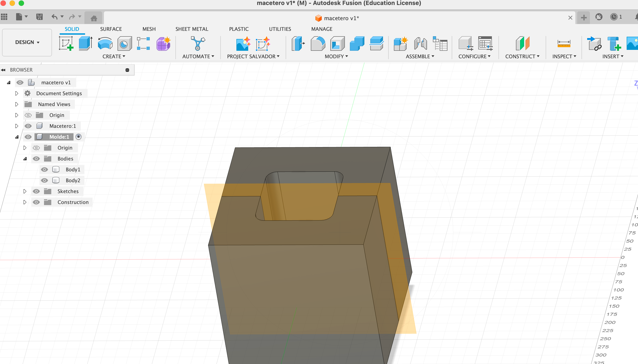Switch to the SHEET METAL tab

point(192,29)
